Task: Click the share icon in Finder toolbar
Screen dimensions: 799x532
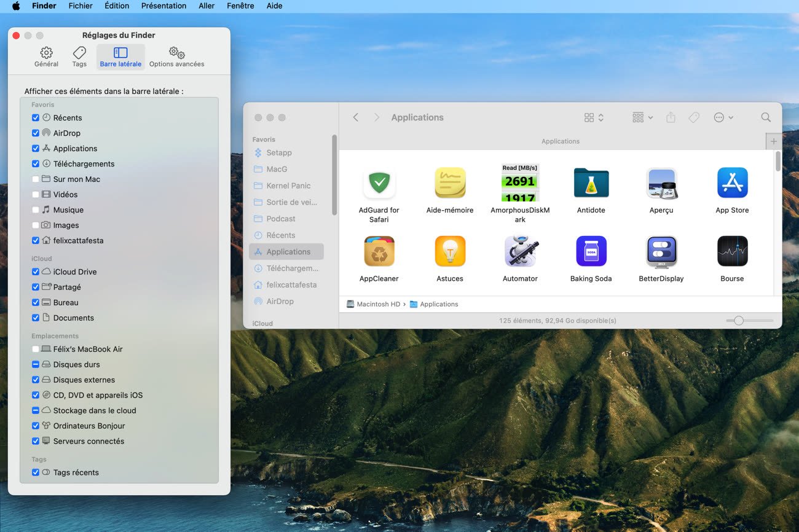Action: pos(671,117)
